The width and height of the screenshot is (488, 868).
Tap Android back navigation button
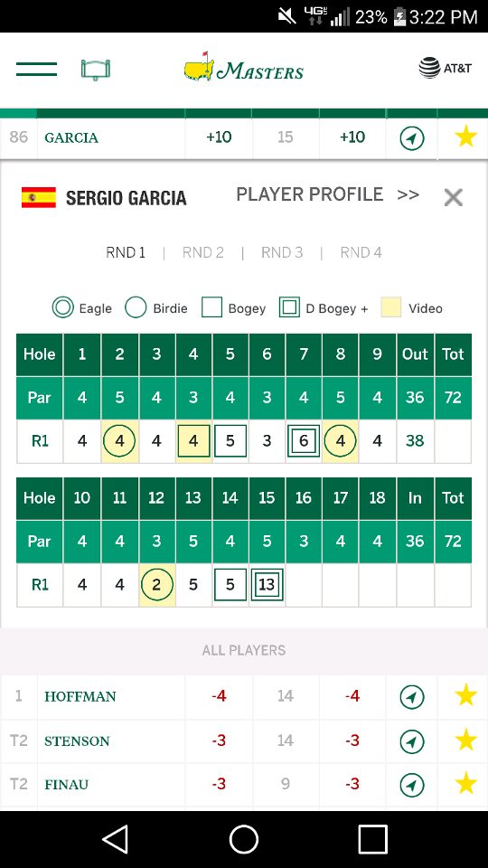click(x=116, y=839)
